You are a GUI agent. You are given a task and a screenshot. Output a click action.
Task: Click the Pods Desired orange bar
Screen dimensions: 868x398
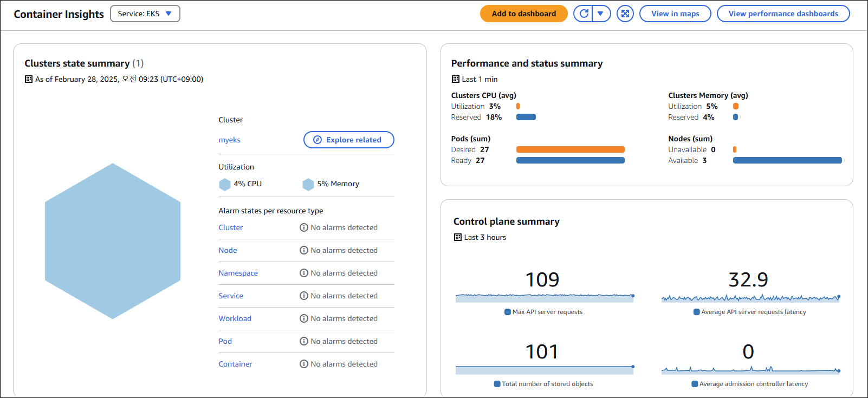tap(571, 149)
